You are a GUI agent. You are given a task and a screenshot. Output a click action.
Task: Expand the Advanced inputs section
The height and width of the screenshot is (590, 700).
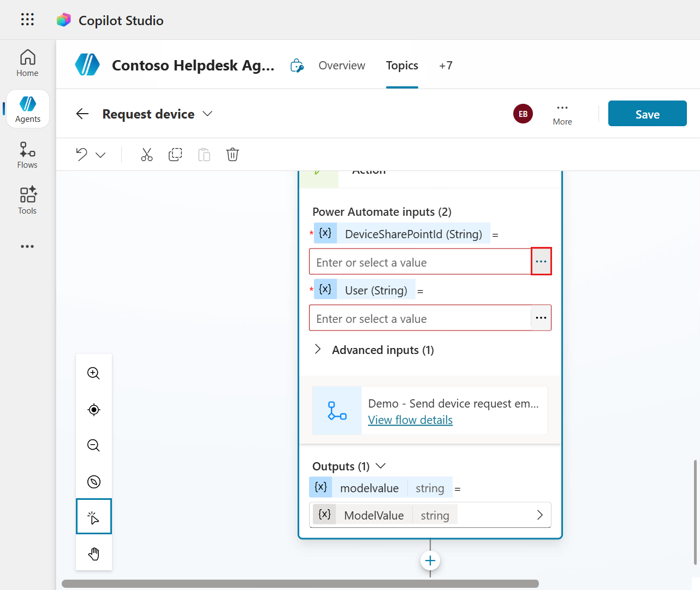(318, 350)
